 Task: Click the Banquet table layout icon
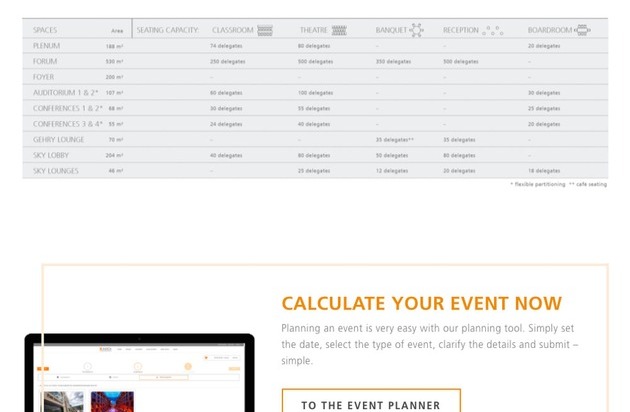tap(416, 30)
